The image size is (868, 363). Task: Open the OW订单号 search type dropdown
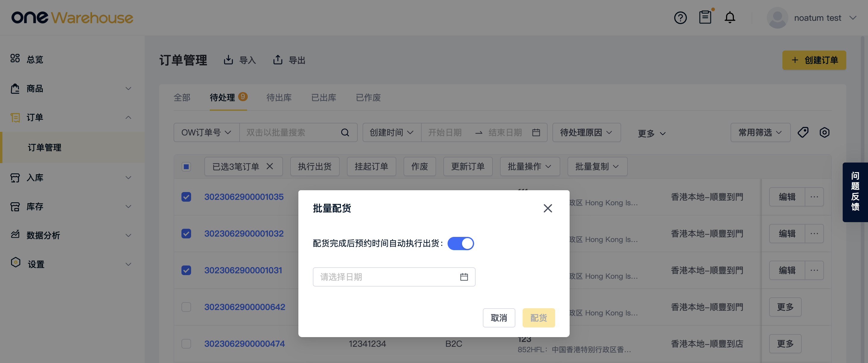206,132
